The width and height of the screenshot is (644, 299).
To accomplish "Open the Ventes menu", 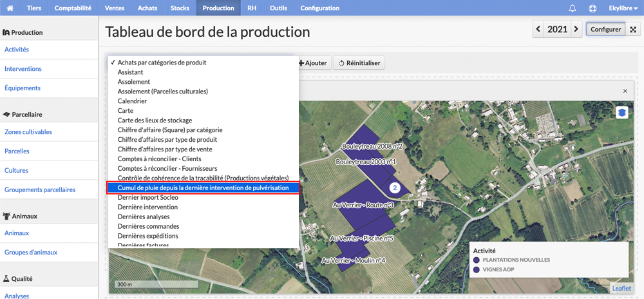I will (x=115, y=8).
